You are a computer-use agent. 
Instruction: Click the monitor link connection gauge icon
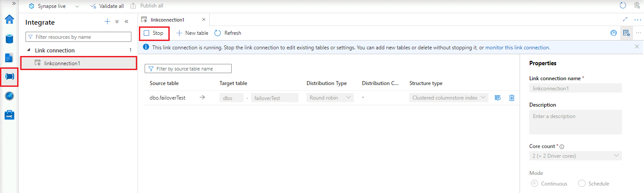(x=614, y=33)
